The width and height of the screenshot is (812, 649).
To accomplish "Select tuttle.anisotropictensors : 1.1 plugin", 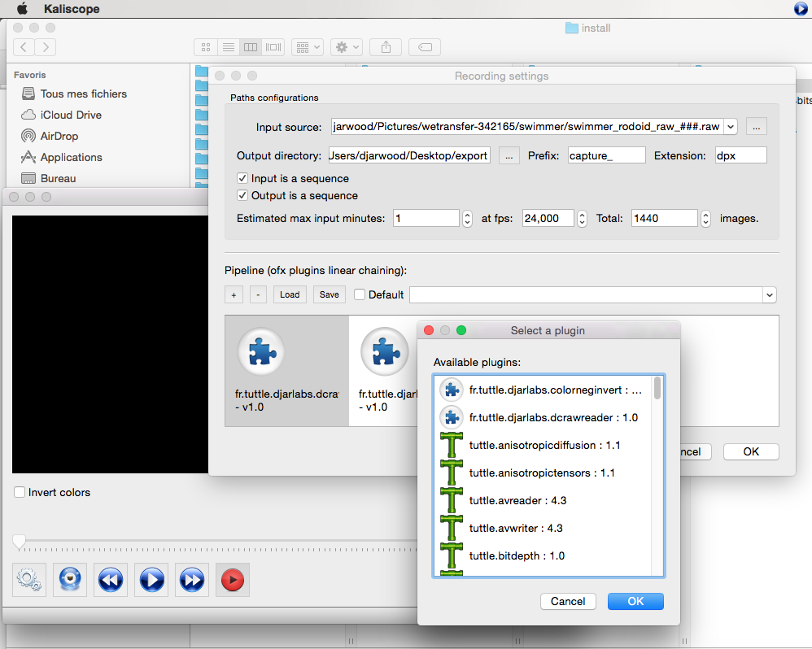I will [544, 473].
